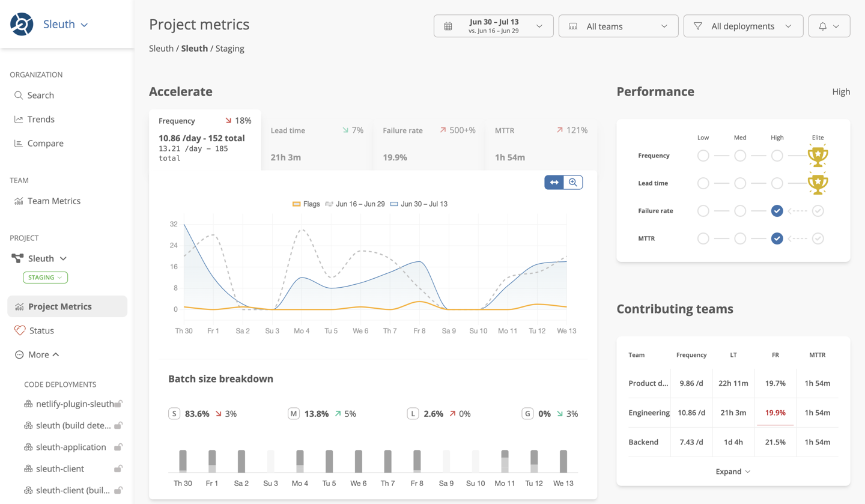This screenshot has height=504, width=865.
Task: Select the MTTR Elite circle
Action: click(x=818, y=238)
